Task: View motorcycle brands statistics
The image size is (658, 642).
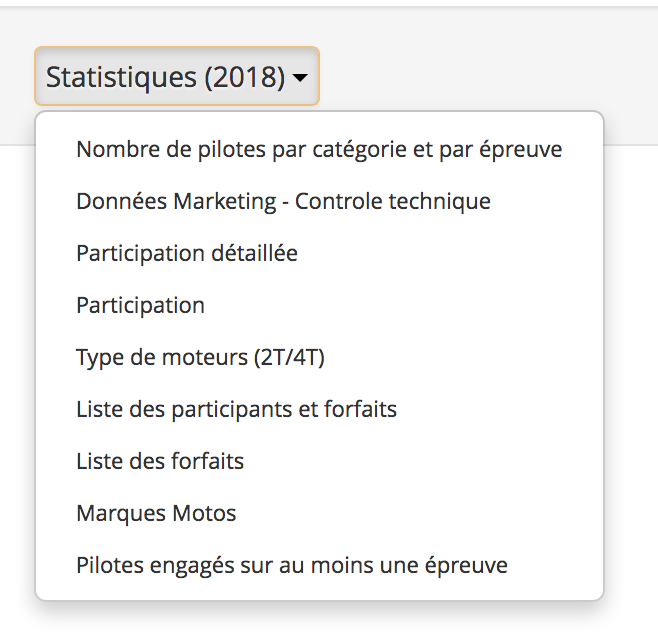Action: pos(156,514)
